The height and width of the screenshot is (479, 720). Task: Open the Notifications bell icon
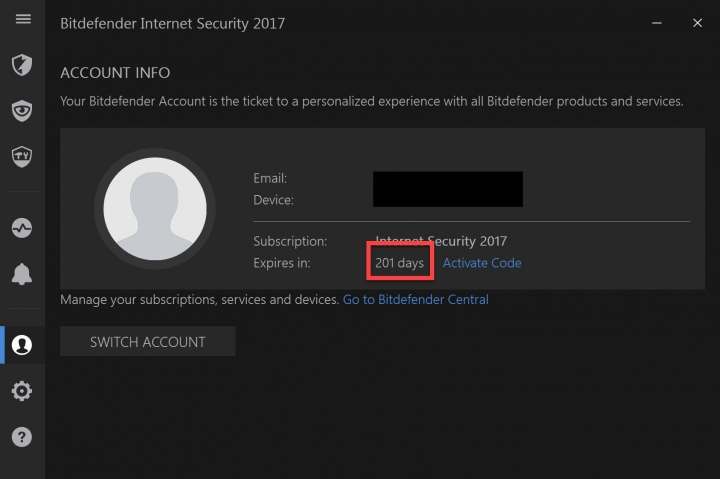(x=22, y=274)
